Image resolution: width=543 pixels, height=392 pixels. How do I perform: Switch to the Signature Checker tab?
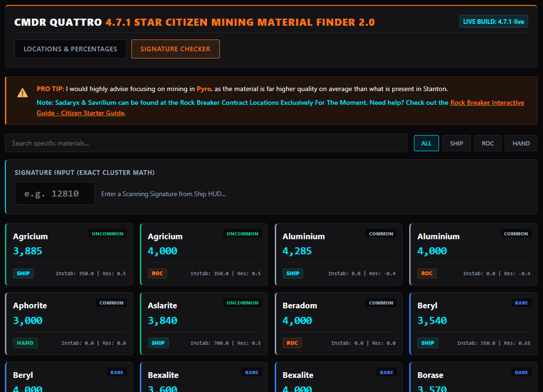(x=175, y=49)
